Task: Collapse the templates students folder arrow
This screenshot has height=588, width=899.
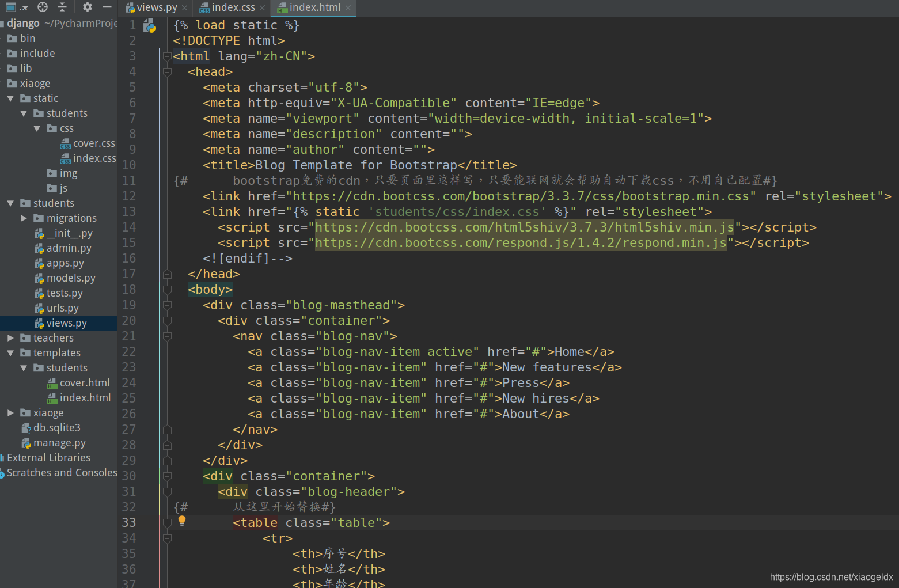Action: pos(24,368)
